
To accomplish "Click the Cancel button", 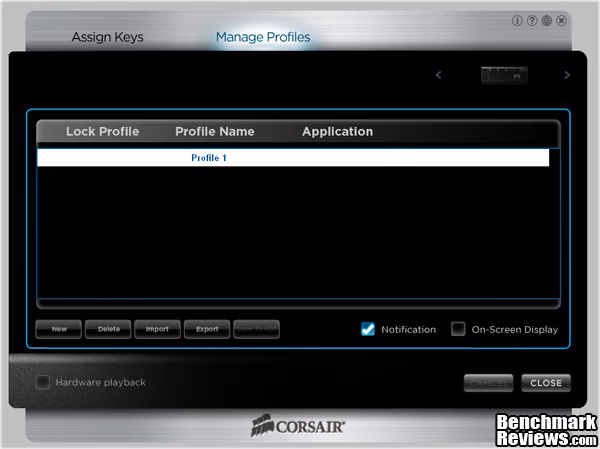I will tap(489, 383).
